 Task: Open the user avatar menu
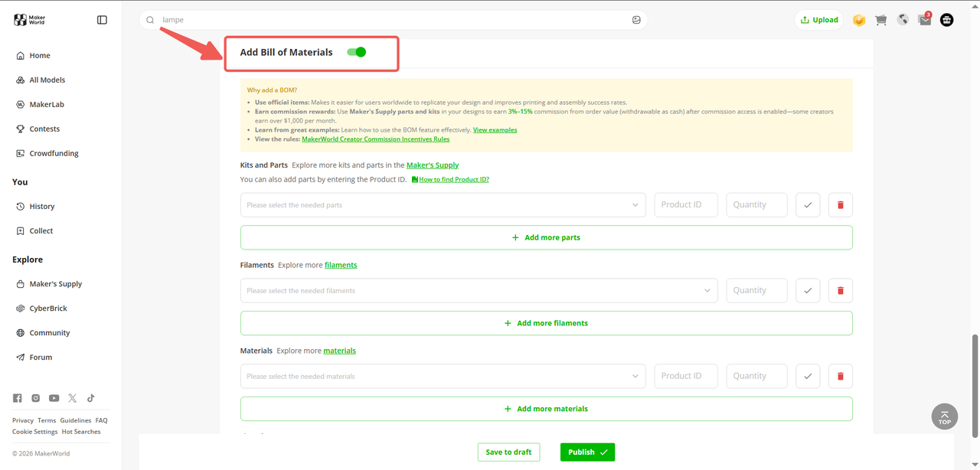pos(947,20)
